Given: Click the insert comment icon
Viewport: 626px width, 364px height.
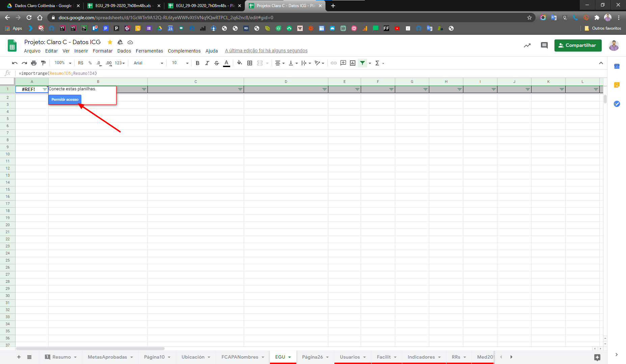Looking at the screenshot, I should click(343, 63).
